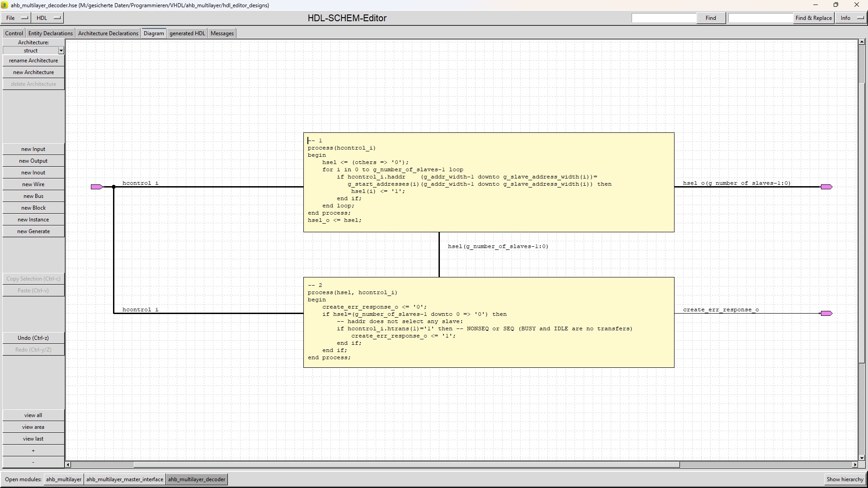Screen dimensions: 868x488
Task: Click the horizontal scrollbar thumb
Action: 406,465
